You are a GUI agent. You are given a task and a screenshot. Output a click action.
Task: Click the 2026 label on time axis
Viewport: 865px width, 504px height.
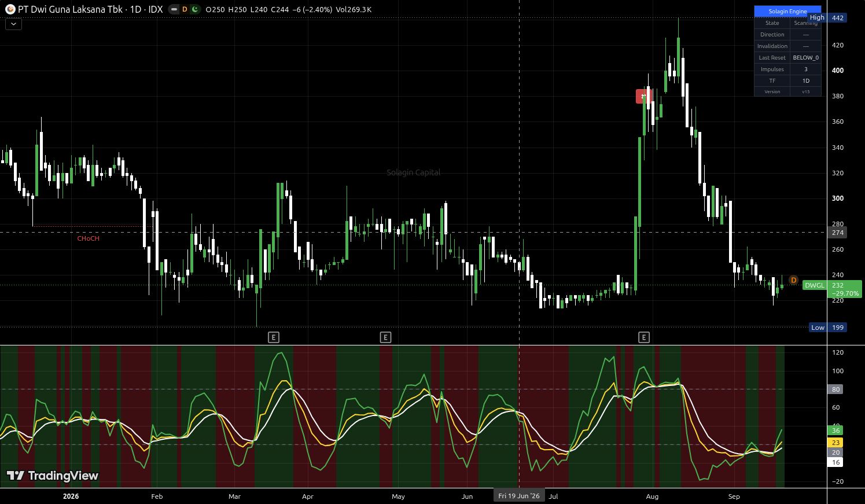71,496
